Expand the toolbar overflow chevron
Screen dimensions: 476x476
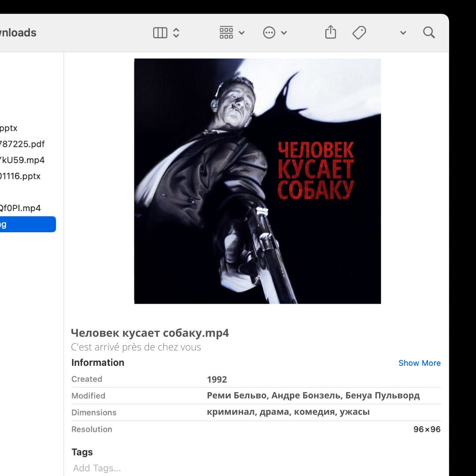click(x=403, y=33)
